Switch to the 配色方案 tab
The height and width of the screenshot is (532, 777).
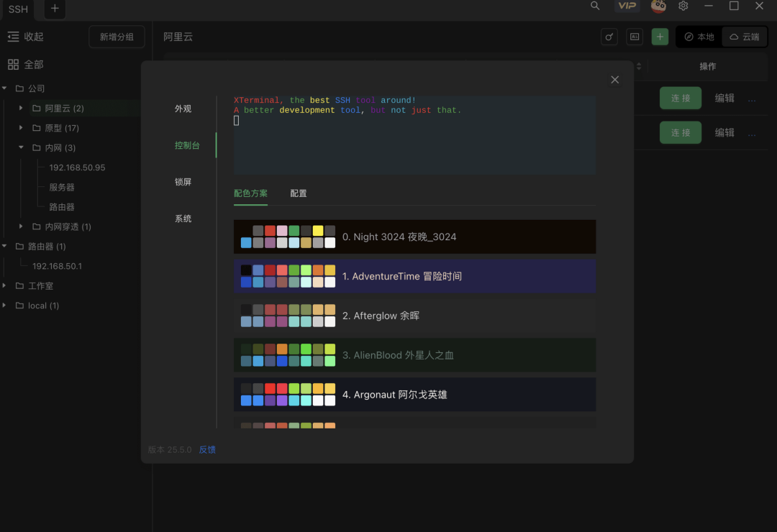[251, 193]
